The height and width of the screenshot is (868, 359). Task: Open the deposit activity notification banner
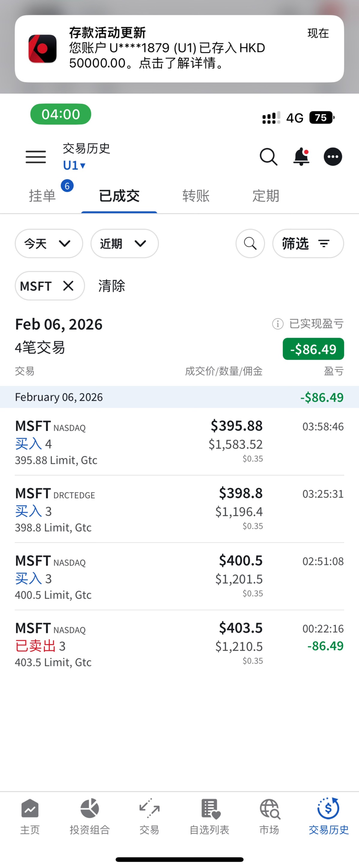[x=179, y=49]
